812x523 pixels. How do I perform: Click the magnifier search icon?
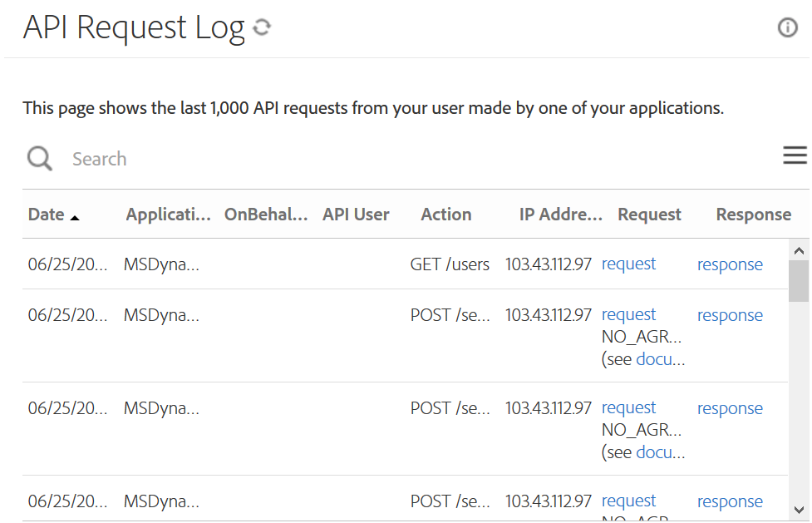[40, 158]
